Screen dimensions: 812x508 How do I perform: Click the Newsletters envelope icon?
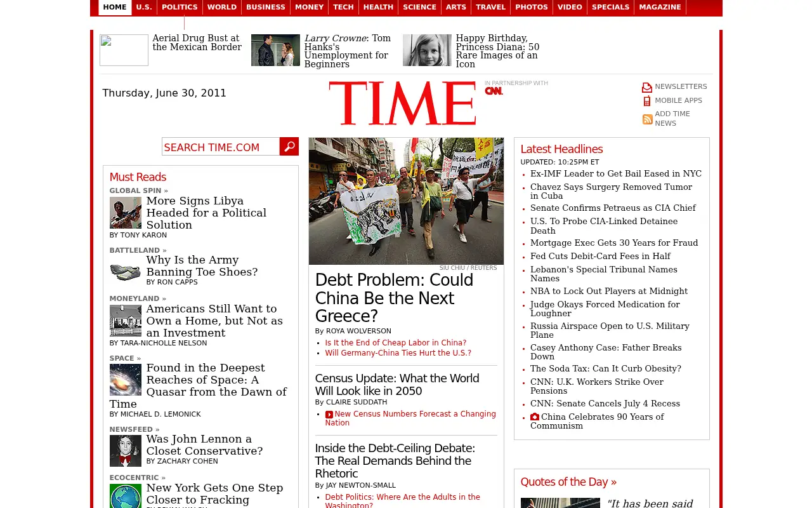click(x=647, y=88)
